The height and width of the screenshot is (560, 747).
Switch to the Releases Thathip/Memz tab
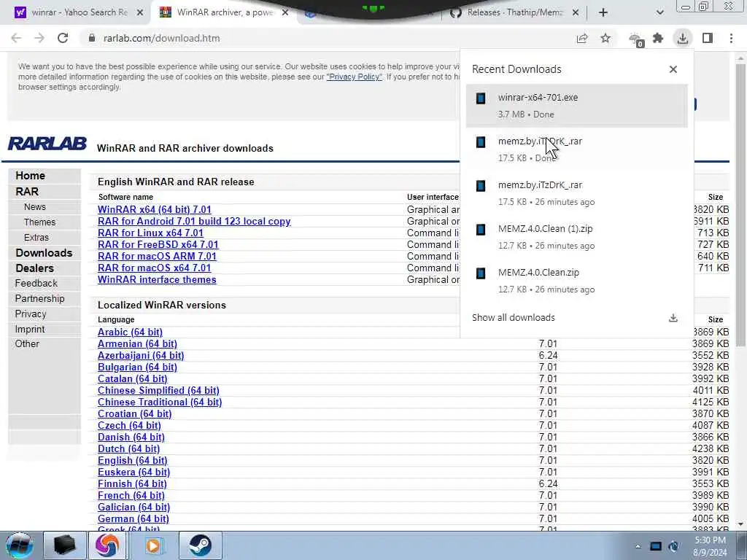click(514, 12)
